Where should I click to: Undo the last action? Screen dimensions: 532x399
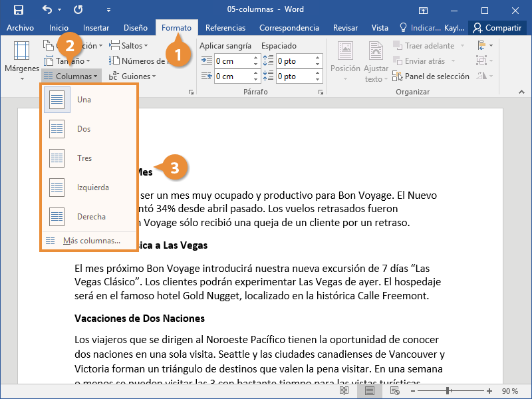coord(47,9)
